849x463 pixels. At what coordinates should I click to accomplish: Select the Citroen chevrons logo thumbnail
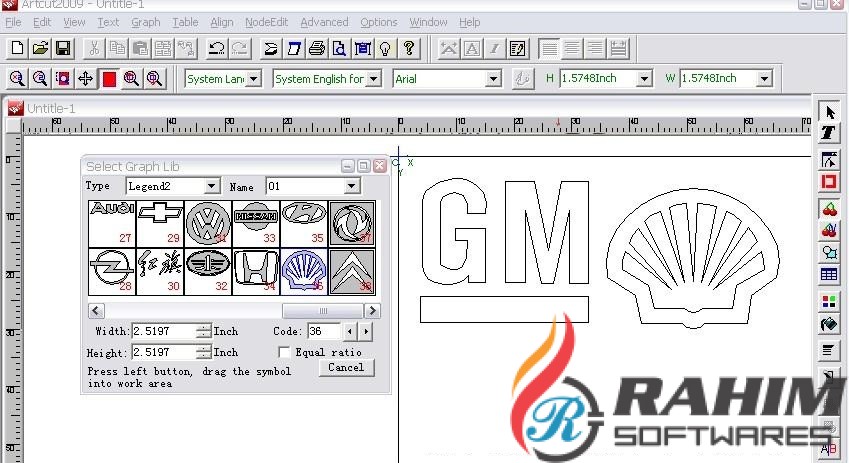(x=352, y=272)
